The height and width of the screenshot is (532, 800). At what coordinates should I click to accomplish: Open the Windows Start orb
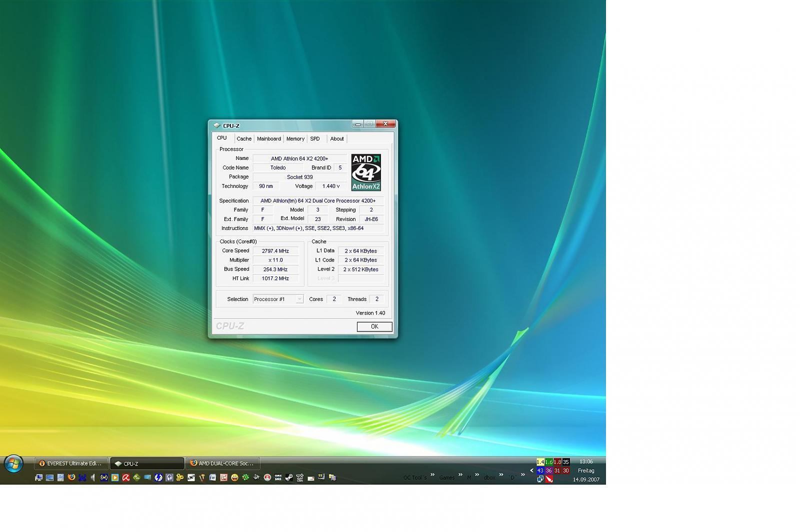coord(13,463)
